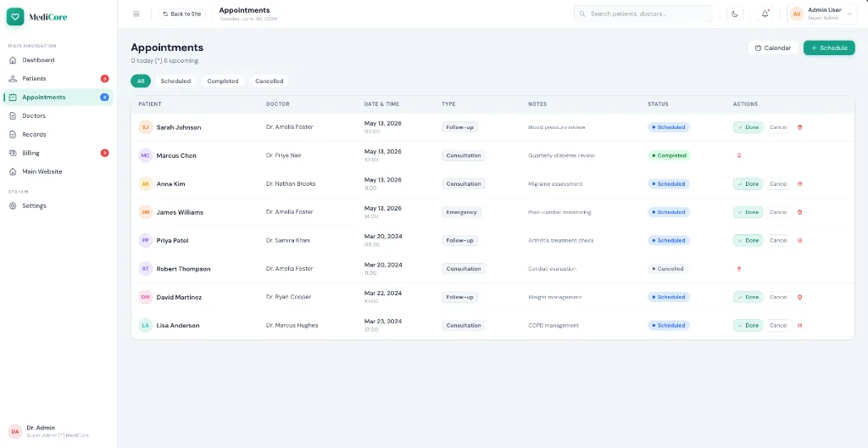Open Billing in the sidebar
868x448 pixels.
coord(58,153)
